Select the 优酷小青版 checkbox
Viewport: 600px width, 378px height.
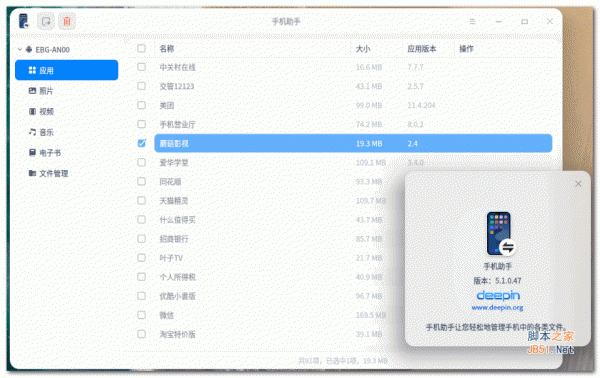pos(142,296)
